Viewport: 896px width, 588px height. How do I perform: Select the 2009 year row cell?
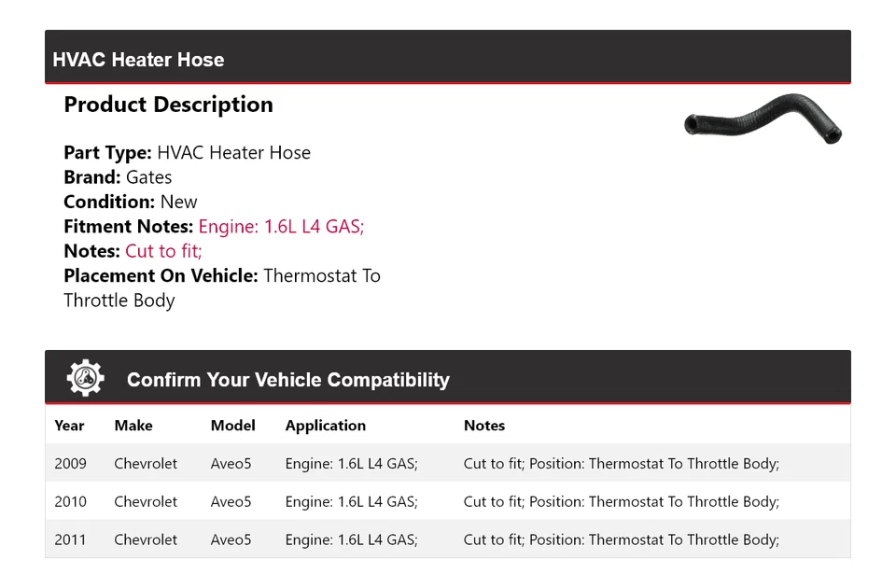[x=70, y=464]
